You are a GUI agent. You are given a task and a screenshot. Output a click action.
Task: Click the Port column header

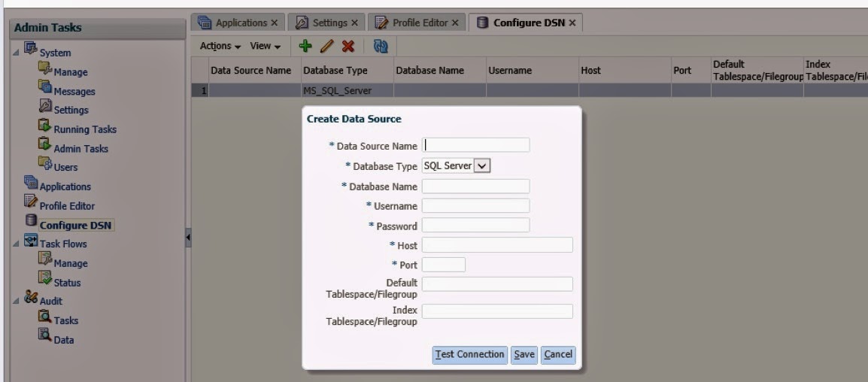point(691,71)
